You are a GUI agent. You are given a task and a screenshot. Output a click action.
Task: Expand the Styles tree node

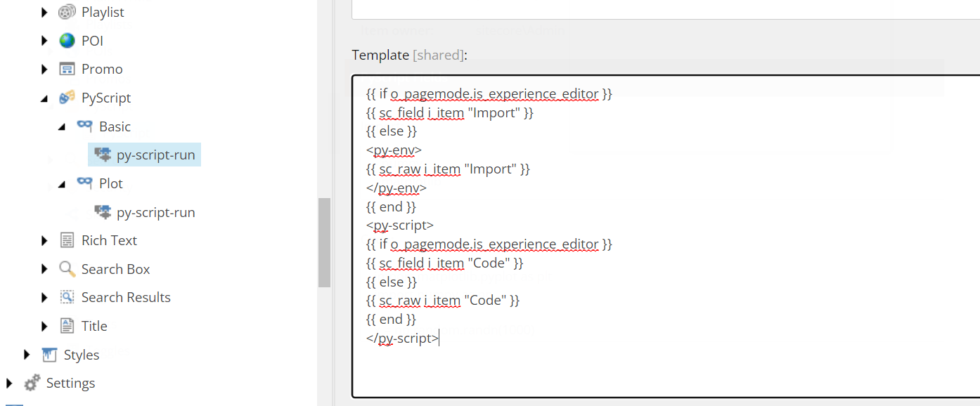27,355
